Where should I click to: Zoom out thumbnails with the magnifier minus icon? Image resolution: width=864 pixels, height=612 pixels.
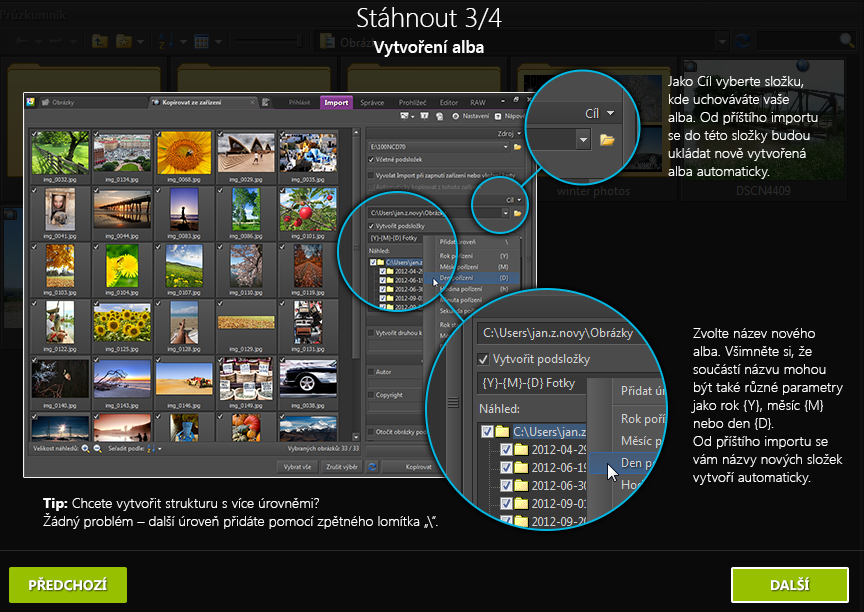pos(98,449)
